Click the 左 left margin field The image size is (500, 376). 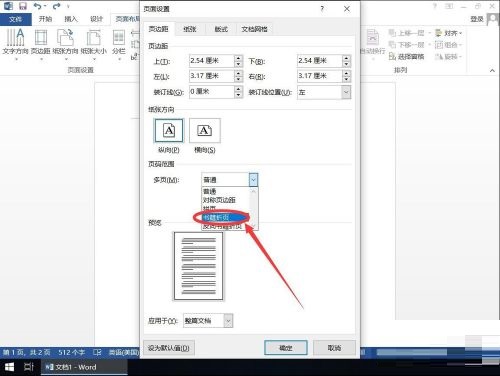pos(212,76)
